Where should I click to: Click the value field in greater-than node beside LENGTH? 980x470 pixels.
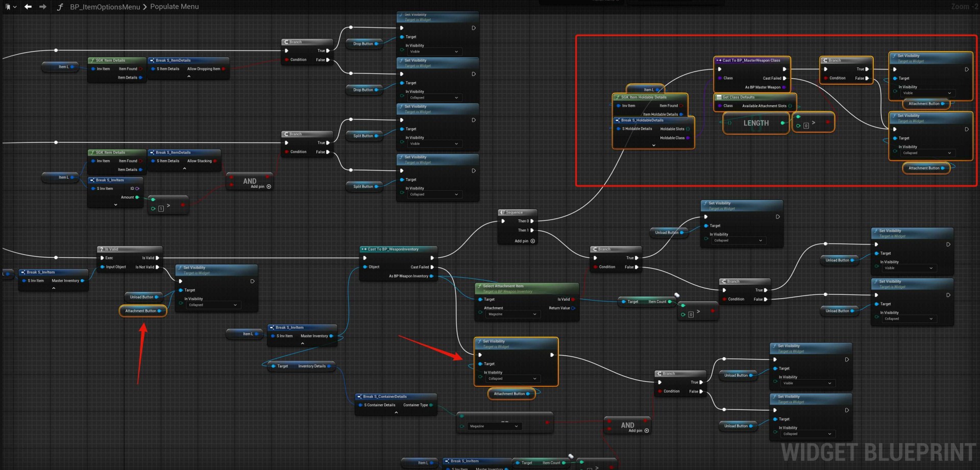pos(806,126)
